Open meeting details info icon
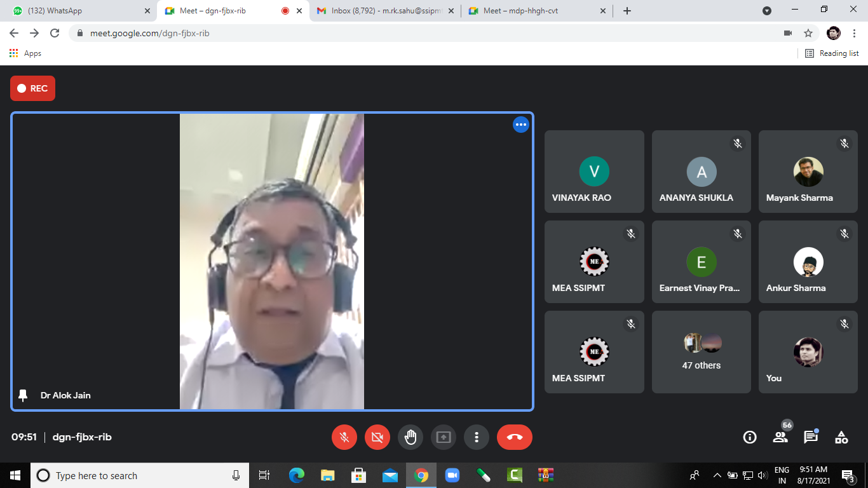 click(x=750, y=437)
